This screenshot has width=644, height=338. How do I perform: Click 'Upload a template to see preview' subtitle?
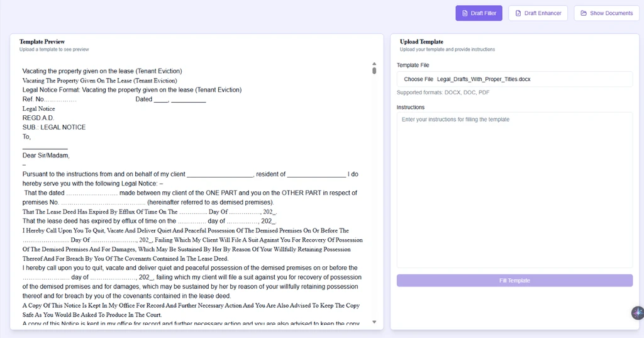tap(54, 49)
